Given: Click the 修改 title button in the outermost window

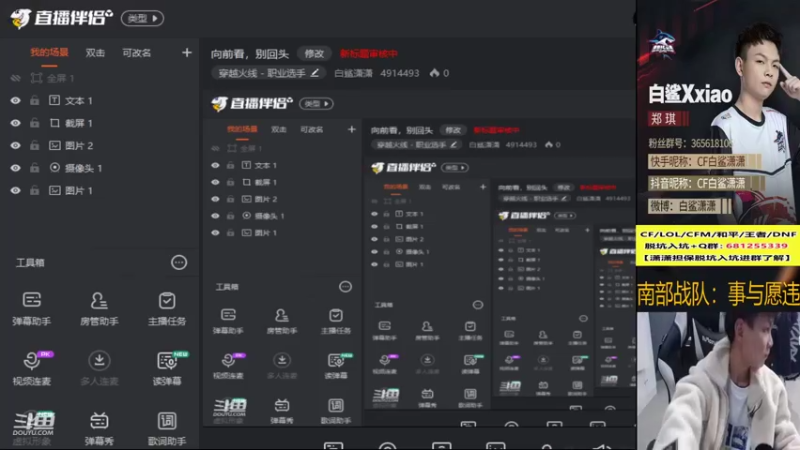Looking at the screenshot, I should point(314,54).
